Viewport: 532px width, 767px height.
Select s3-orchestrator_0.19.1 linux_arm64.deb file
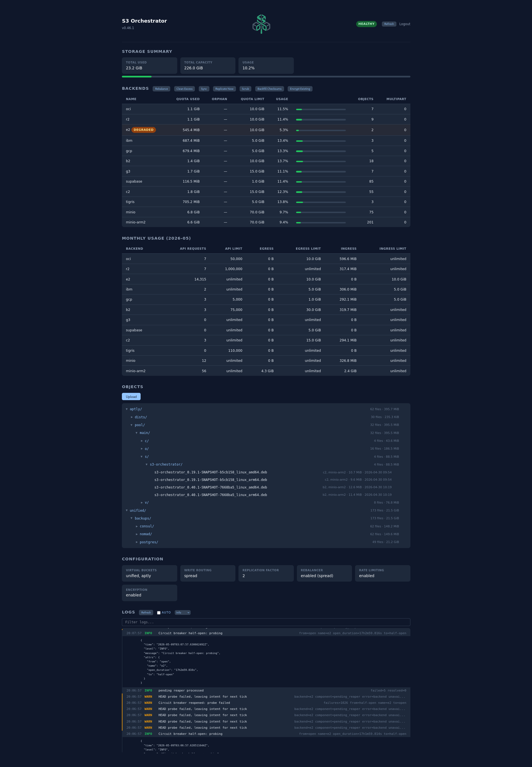tap(211, 480)
